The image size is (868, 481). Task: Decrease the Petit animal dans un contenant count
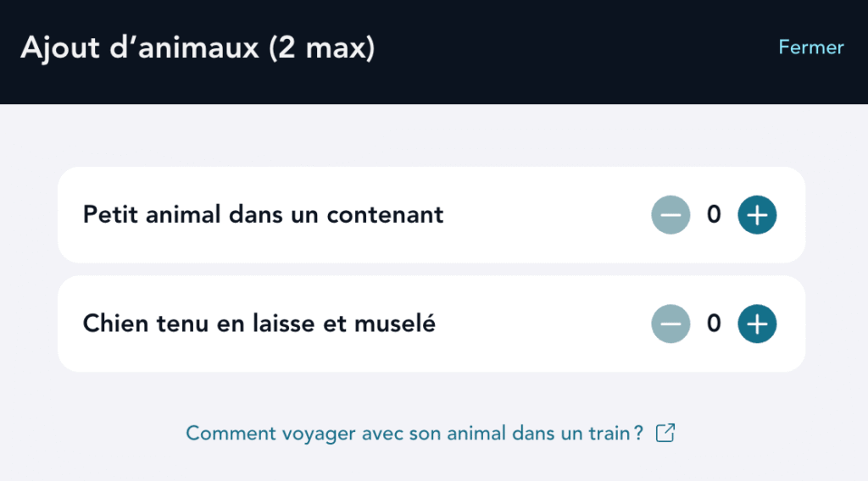tap(670, 215)
